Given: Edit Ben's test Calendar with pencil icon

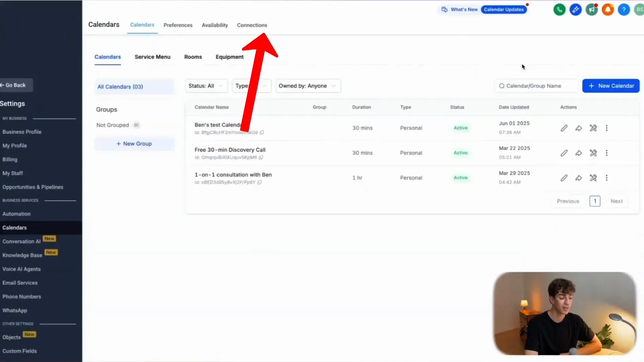Looking at the screenshot, I should click(564, 128).
